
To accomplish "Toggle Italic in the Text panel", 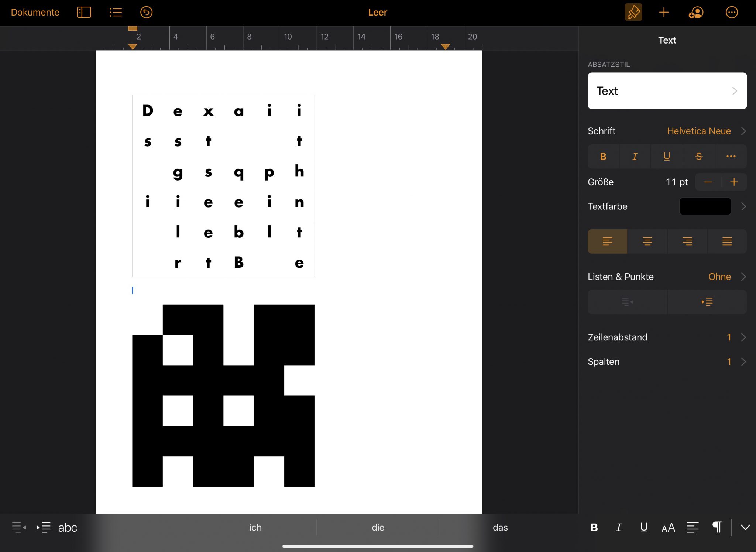I will (635, 157).
